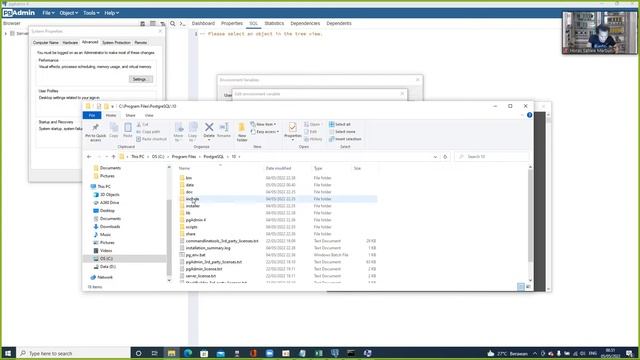The height and width of the screenshot is (360, 640).
Task: Switch to pgAdmin Dashboard tab
Action: coord(203,23)
